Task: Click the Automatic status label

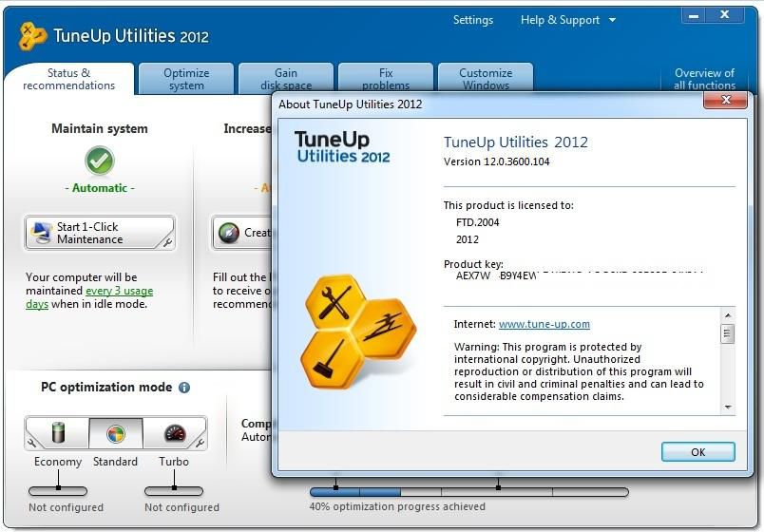Action: click(100, 188)
